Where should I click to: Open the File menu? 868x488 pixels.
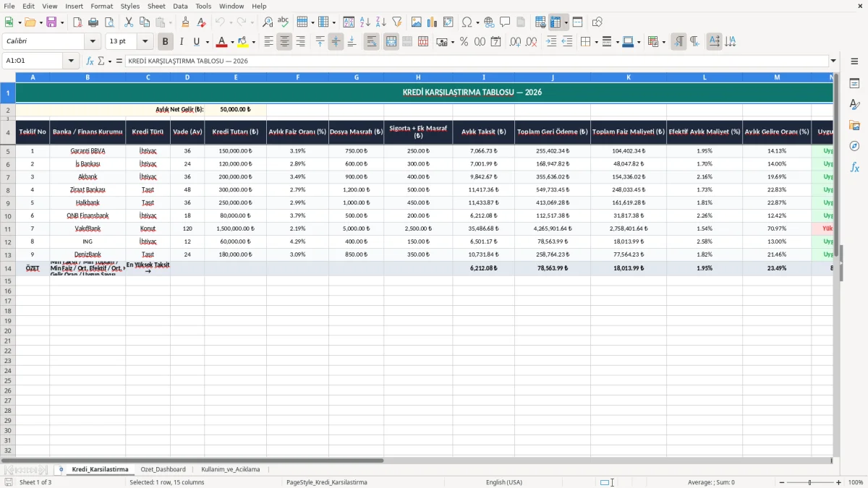click(9, 6)
